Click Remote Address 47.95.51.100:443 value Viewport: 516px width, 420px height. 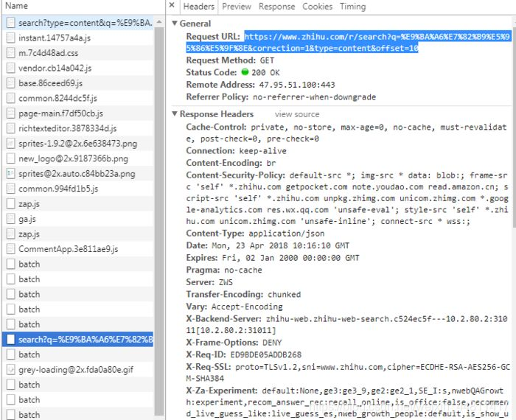pos(297,85)
